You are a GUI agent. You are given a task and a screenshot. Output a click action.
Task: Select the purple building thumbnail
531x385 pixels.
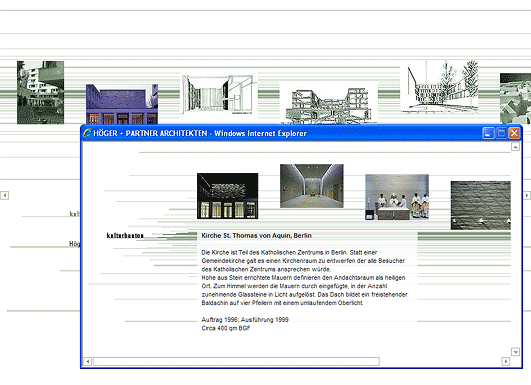click(x=122, y=104)
